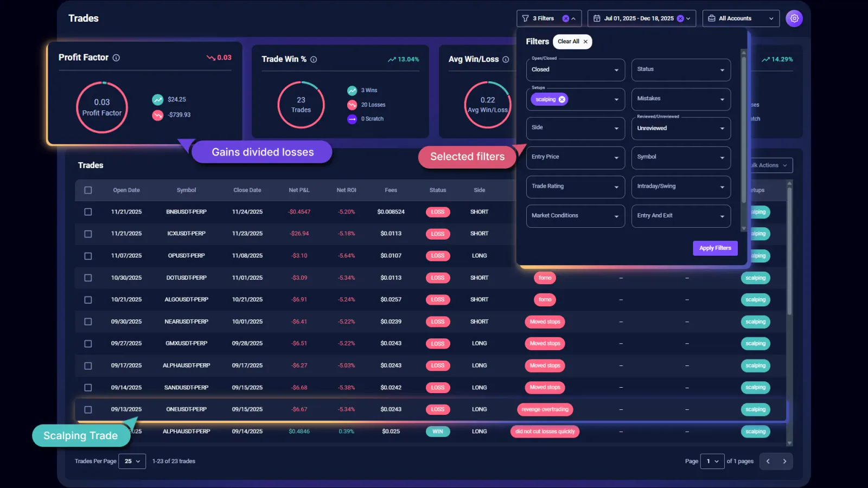Screen dimensions: 868x488
Task: Open the Entry And Exit dropdown
Action: tap(681, 216)
